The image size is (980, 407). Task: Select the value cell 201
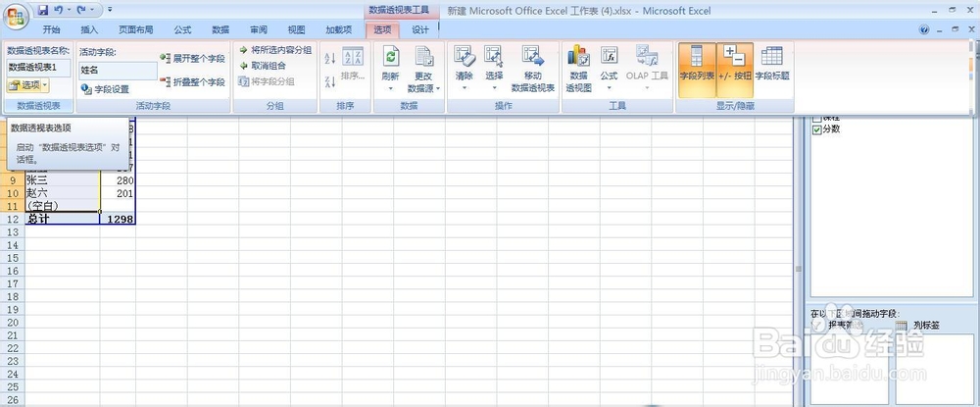pos(118,193)
